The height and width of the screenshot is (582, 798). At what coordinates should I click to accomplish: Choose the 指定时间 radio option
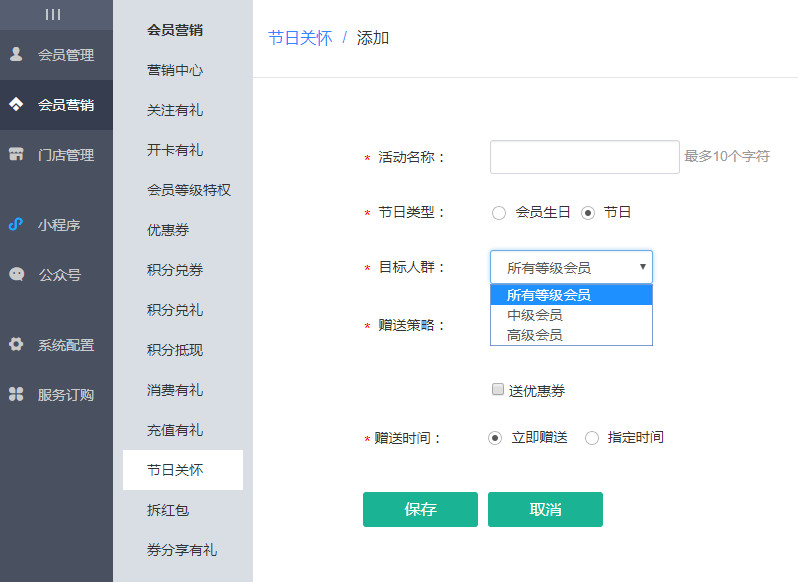coord(592,438)
